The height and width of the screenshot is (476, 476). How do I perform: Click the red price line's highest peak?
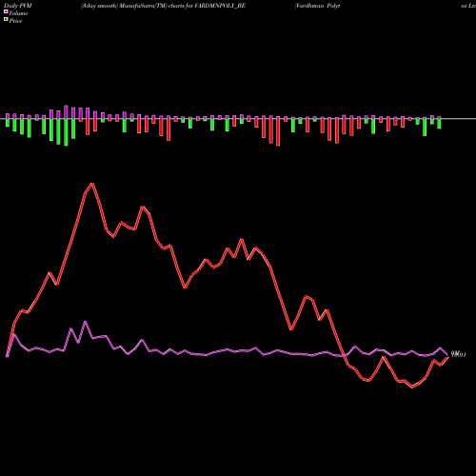[x=92, y=184]
